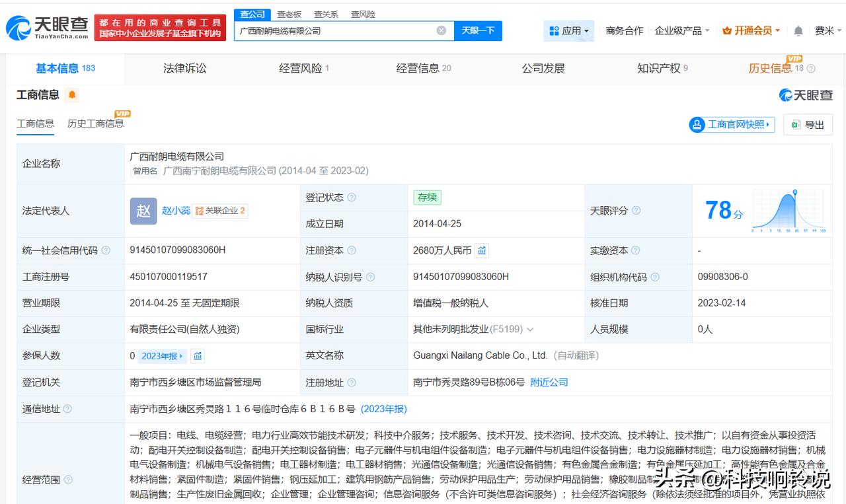Click the (2023年报) link after the mailing address
Image resolution: width=846 pixels, height=504 pixels.
(x=384, y=409)
